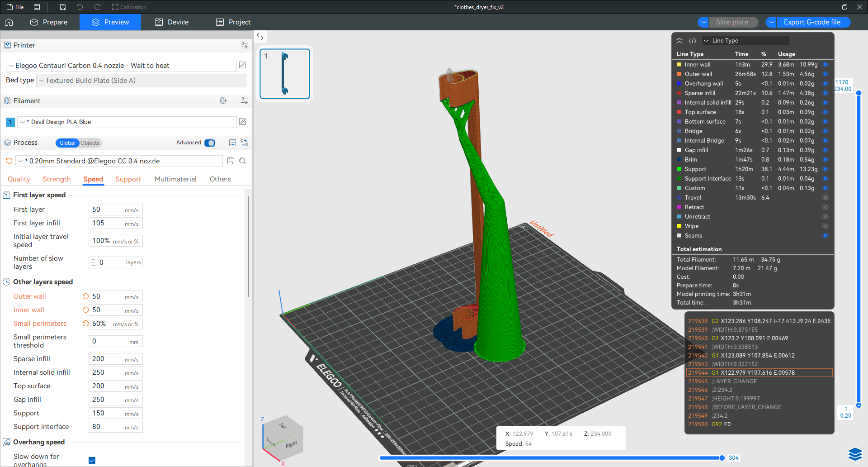Open Bed type dropdown
Viewport: 868px width, 467px height.
(142, 81)
